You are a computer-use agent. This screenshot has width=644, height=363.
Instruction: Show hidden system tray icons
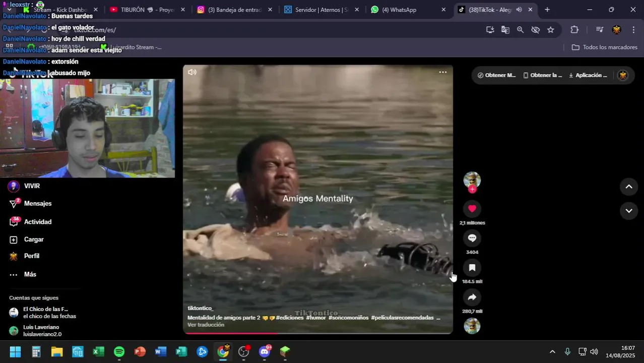(x=552, y=352)
